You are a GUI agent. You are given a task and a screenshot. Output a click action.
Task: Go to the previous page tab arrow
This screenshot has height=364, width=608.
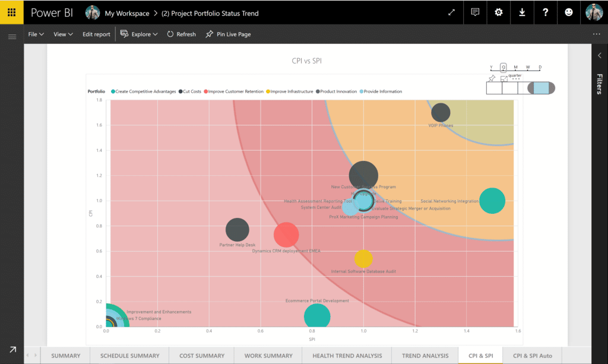[x=27, y=355]
